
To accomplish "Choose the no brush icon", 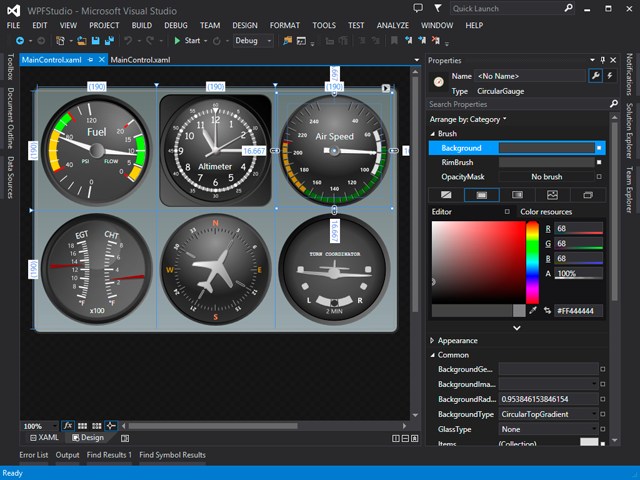I will 446,195.
